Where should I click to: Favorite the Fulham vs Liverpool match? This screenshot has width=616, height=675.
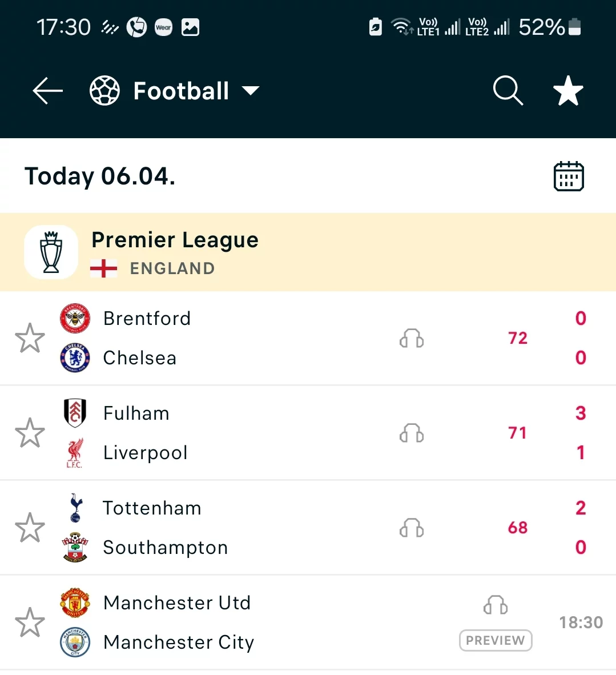(x=30, y=433)
